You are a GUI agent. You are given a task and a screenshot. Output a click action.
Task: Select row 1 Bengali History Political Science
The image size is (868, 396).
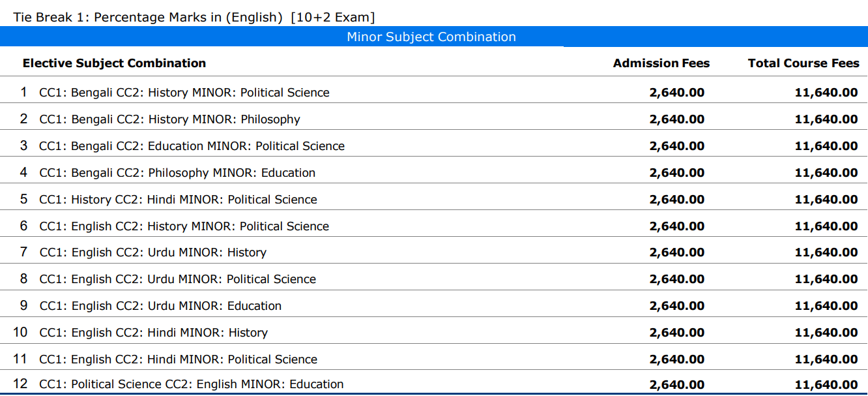pyautogui.click(x=184, y=93)
